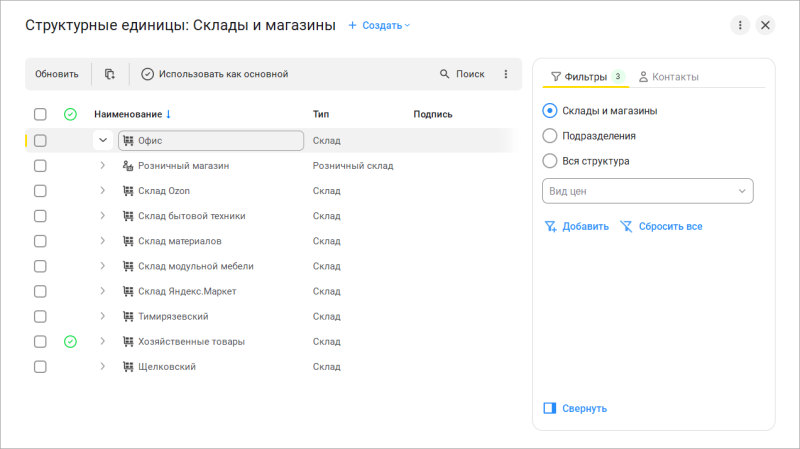The width and height of the screenshot is (800, 449).
Task: Collapse the Офис row chevron
Action: [102, 141]
